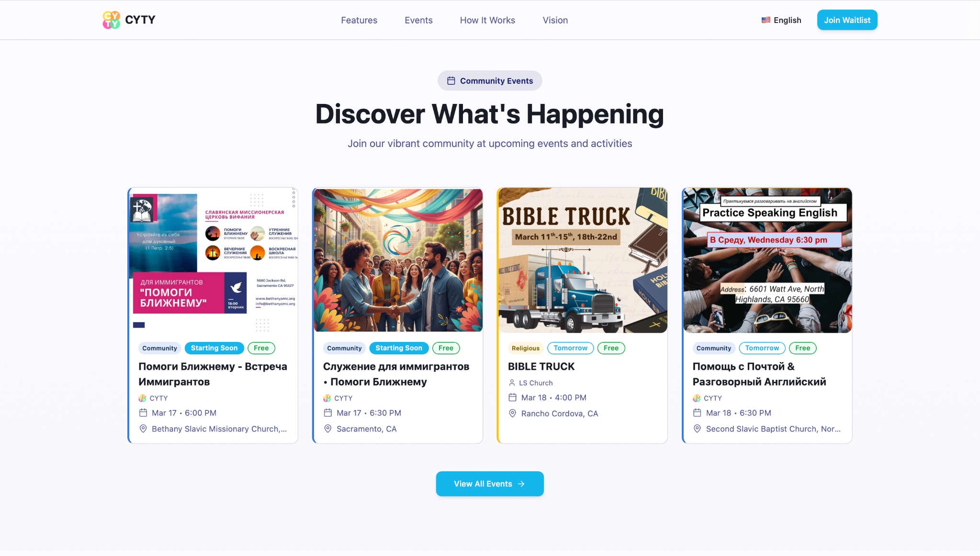
Task: Click the calendar icon in Community Events badge
Action: click(451, 81)
